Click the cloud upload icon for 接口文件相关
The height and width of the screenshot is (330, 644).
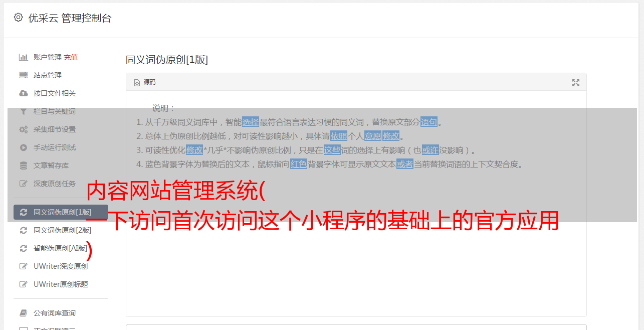(24, 93)
